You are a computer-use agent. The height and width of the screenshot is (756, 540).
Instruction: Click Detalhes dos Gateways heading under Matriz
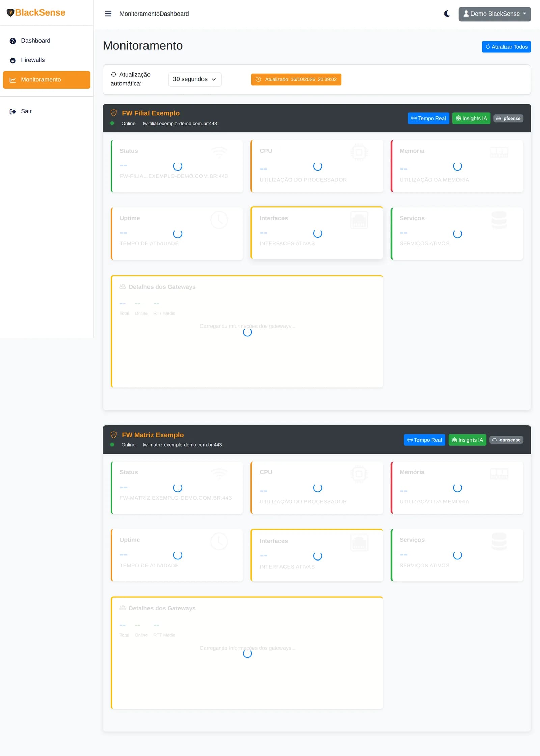point(162,608)
